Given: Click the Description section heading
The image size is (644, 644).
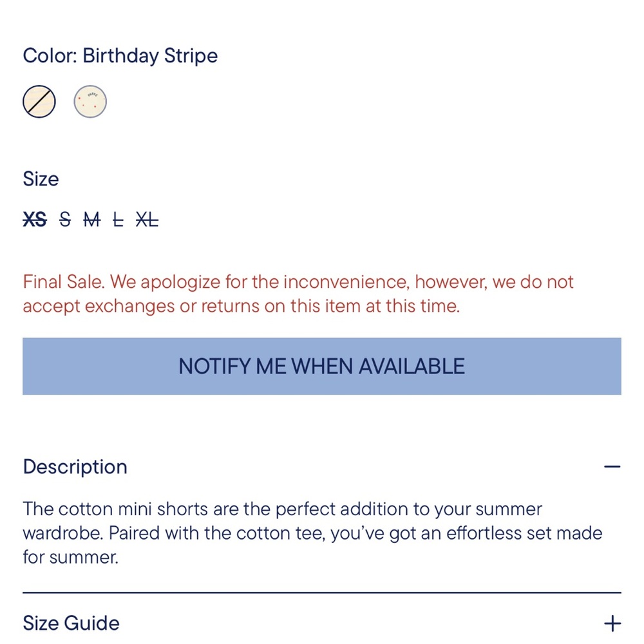Looking at the screenshot, I should tap(75, 467).
